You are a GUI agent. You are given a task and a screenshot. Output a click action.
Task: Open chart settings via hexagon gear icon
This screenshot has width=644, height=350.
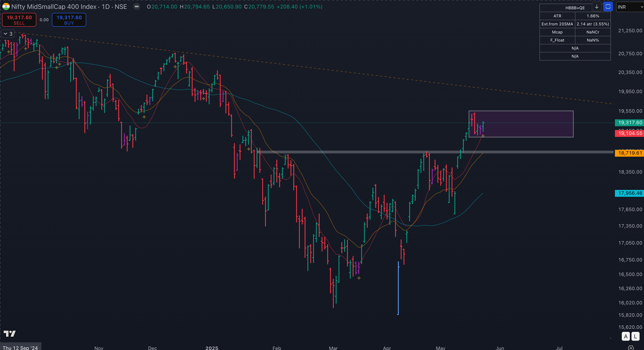coord(631,348)
